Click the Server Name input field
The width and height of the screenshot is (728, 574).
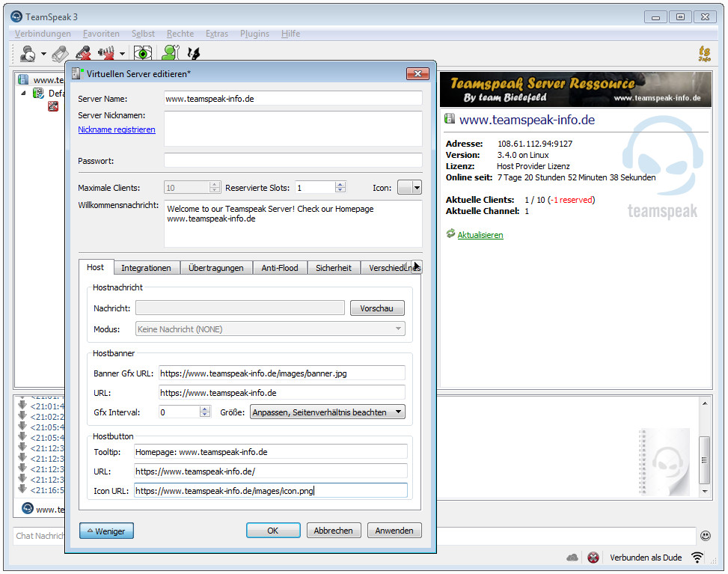pyautogui.click(x=293, y=99)
